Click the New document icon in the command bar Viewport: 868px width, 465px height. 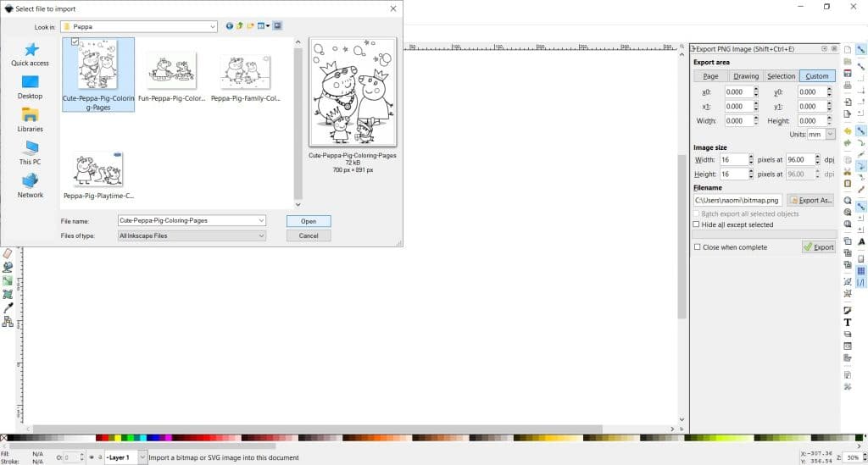coord(848,50)
